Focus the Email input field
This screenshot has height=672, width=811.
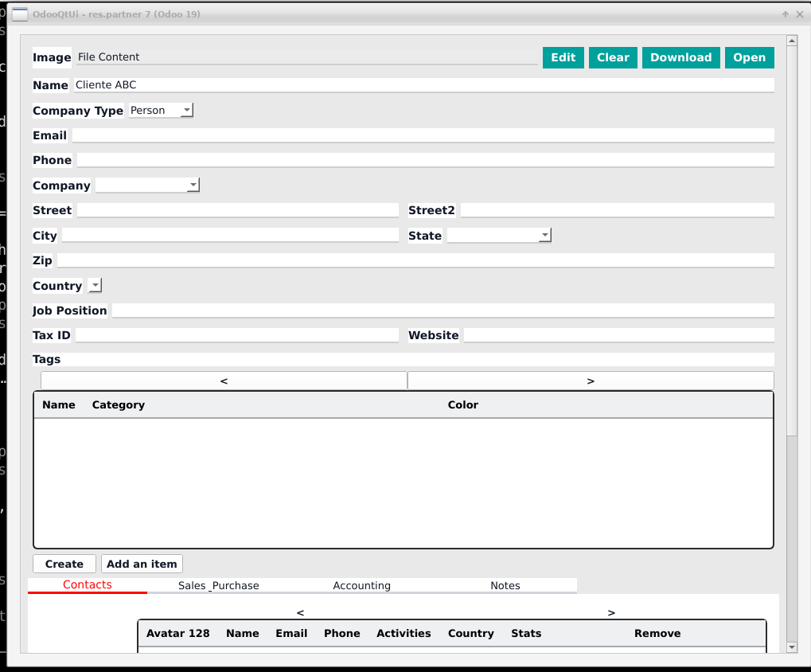[423, 135]
